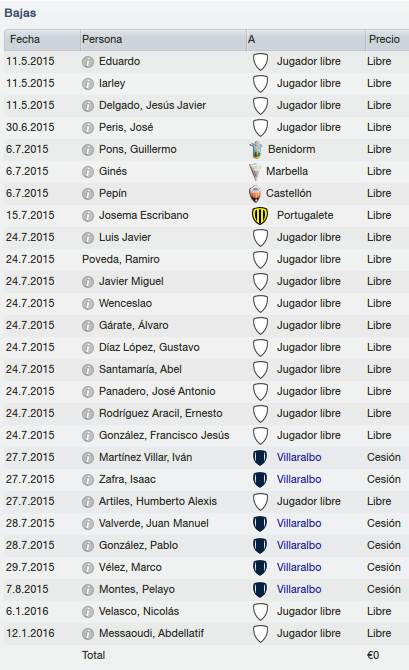Click the Precio column header
The height and width of the screenshot is (670, 409).
[x=387, y=40]
